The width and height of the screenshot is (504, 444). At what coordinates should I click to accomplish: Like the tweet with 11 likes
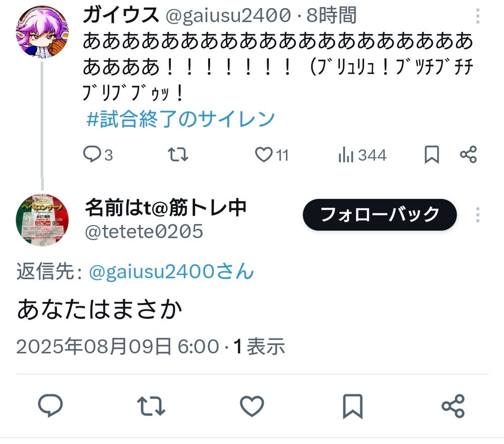coord(272,155)
